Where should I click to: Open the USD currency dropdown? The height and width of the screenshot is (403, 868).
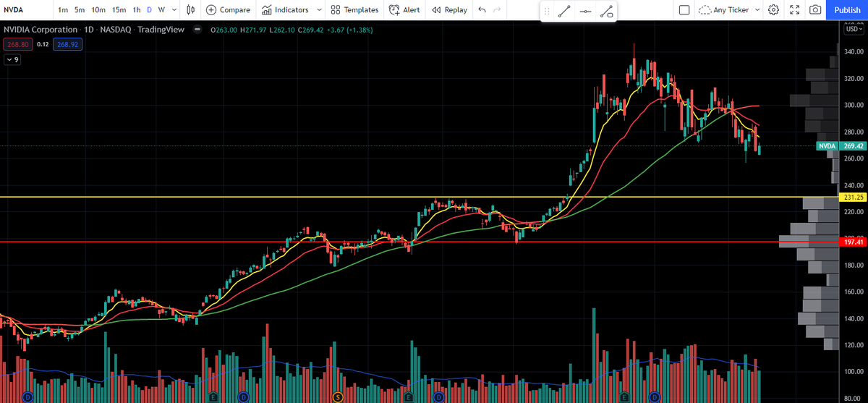click(854, 29)
